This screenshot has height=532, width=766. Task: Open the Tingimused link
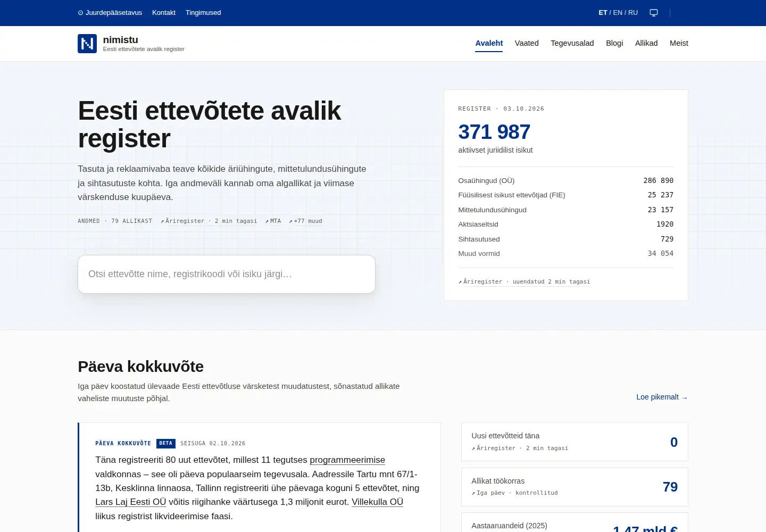click(203, 13)
